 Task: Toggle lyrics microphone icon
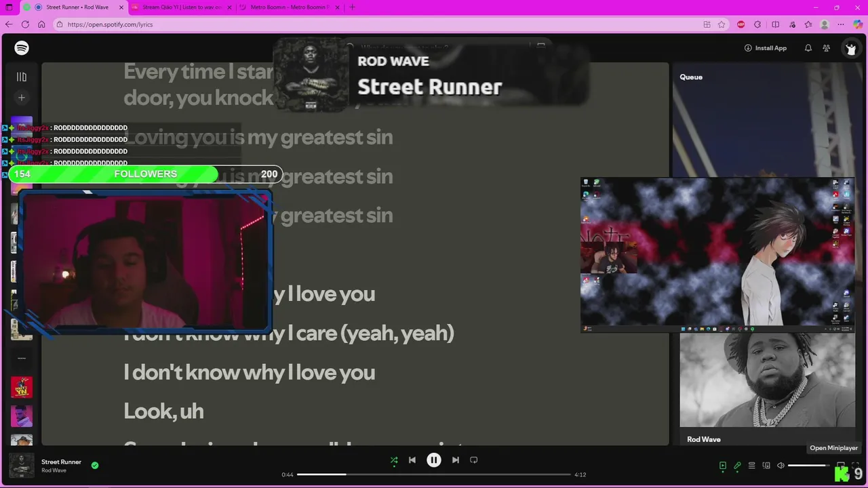pyautogui.click(x=737, y=466)
